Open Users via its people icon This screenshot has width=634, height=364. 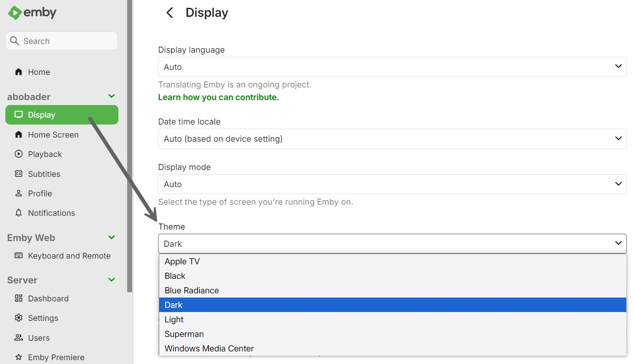(18, 338)
